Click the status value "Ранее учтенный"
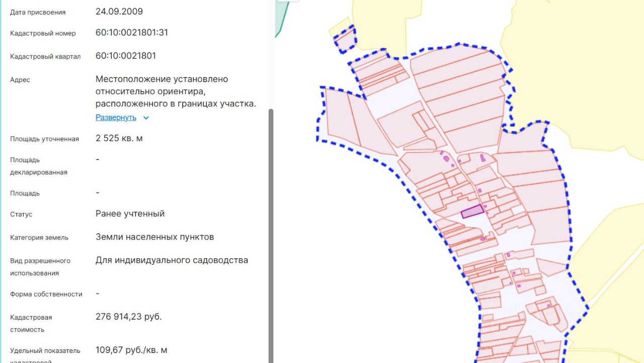 click(130, 213)
